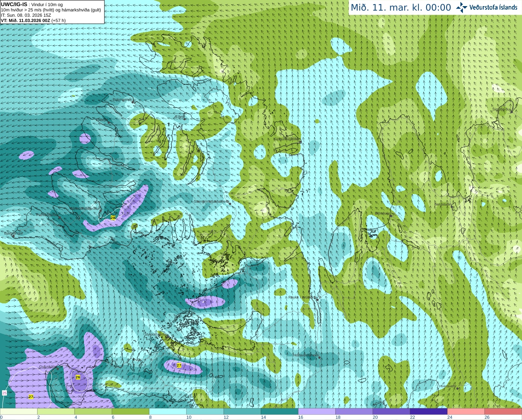Select the 14–16 m/s dark teal legend swatch
The height and width of the screenshot is (420, 522).
click(x=280, y=411)
